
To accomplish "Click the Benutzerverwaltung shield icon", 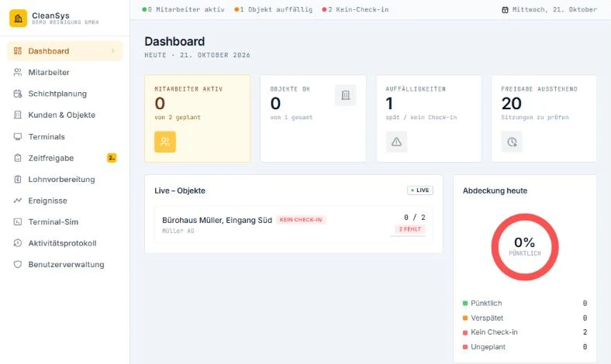I will coord(18,264).
